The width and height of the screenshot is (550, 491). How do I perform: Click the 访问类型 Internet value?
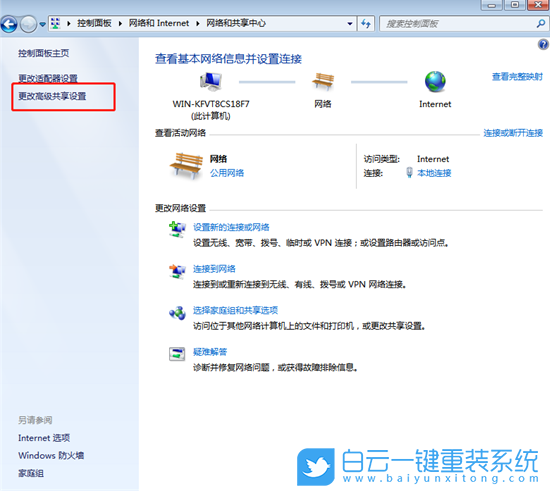pyautogui.click(x=433, y=159)
